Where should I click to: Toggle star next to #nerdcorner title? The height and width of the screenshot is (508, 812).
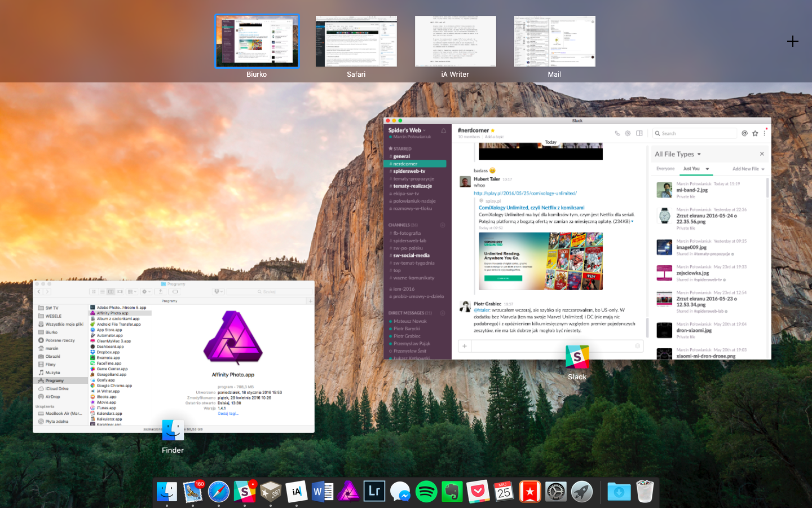pos(492,130)
